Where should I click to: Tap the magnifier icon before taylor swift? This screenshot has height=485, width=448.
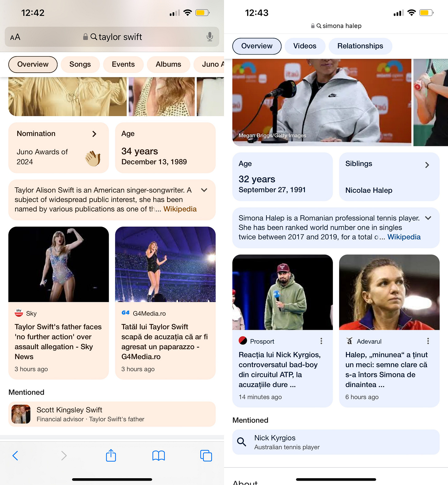(x=94, y=37)
